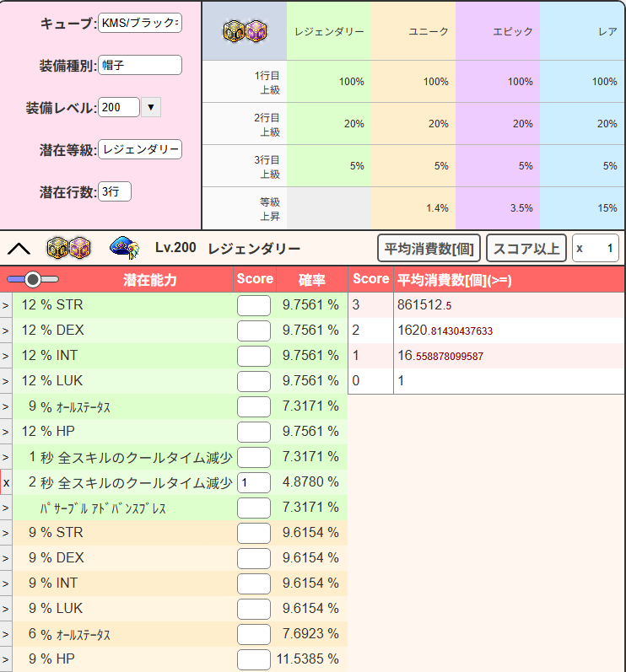Click the 平均消費数[個] button

click(429, 248)
